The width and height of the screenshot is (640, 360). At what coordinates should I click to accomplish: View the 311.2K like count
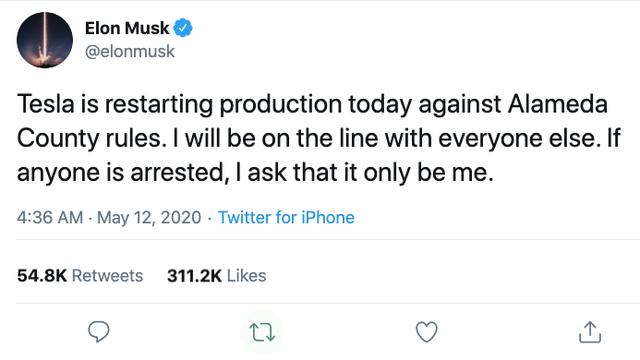pos(194,276)
